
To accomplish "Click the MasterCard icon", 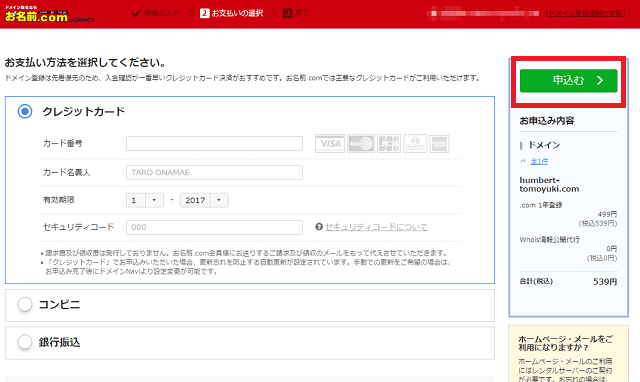I will coord(361,144).
